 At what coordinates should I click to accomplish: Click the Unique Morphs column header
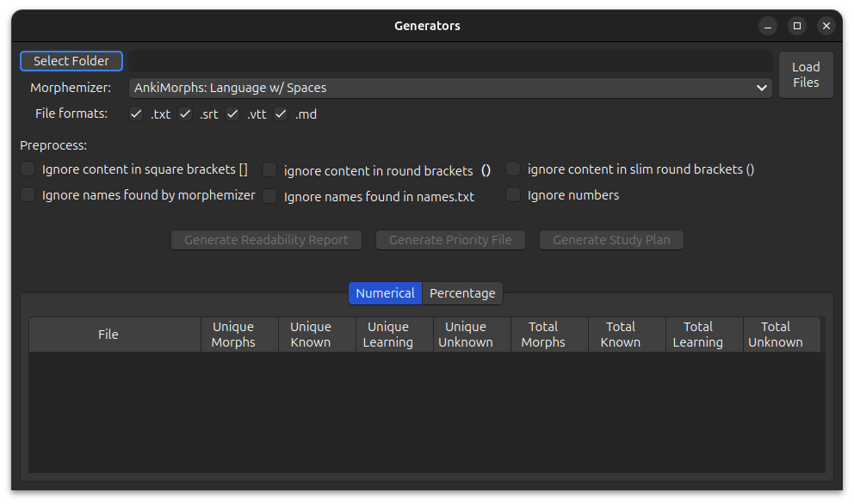233,335
